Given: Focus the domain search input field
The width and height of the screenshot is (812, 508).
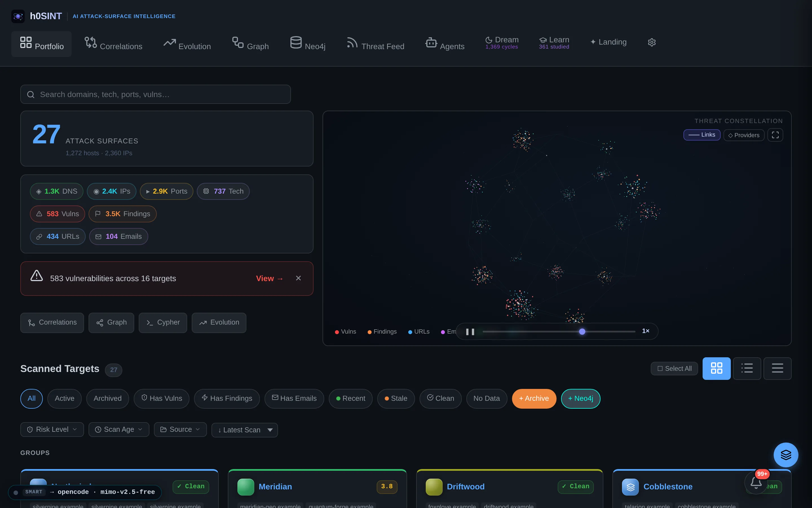Looking at the screenshot, I should coord(156,95).
